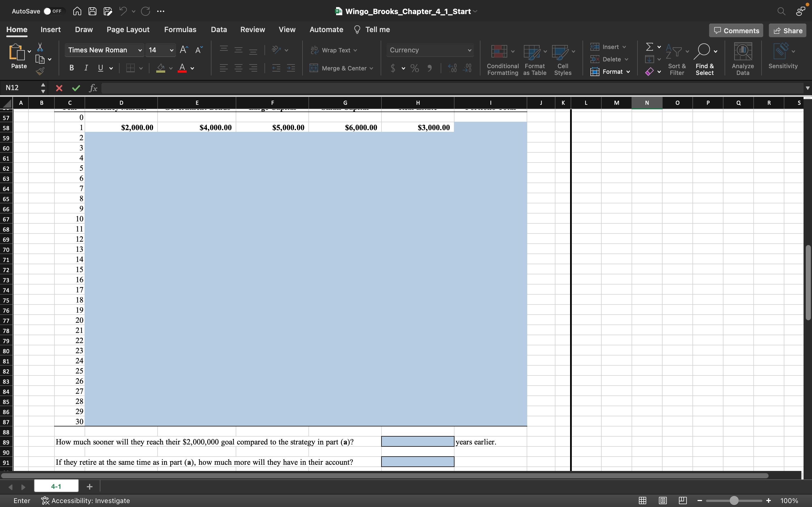The image size is (812, 507).
Task: Switch to the Formulas ribbon tab
Action: 180,30
